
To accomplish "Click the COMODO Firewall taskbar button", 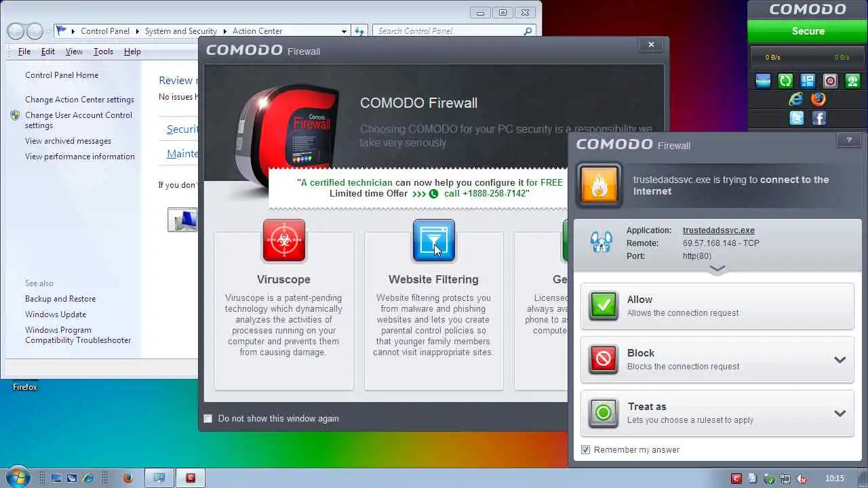I will (x=191, y=478).
